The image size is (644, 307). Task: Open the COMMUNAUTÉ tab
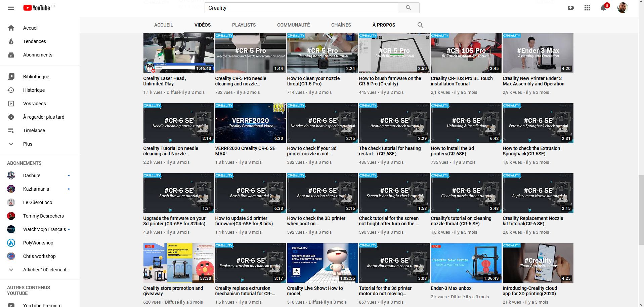[x=294, y=25]
